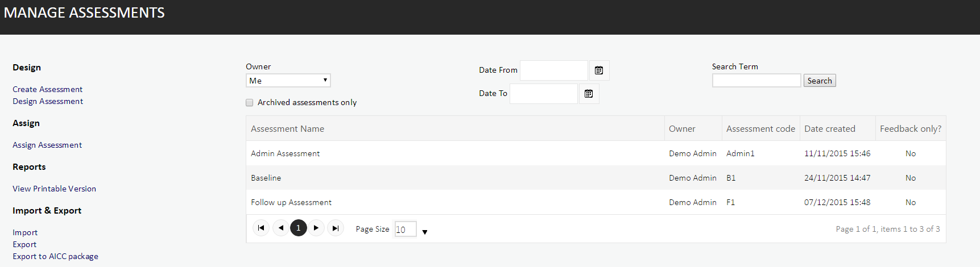This screenshot has height=267, width=980.
Task: Select the Baseline assessment row
Action: point(596,178)
